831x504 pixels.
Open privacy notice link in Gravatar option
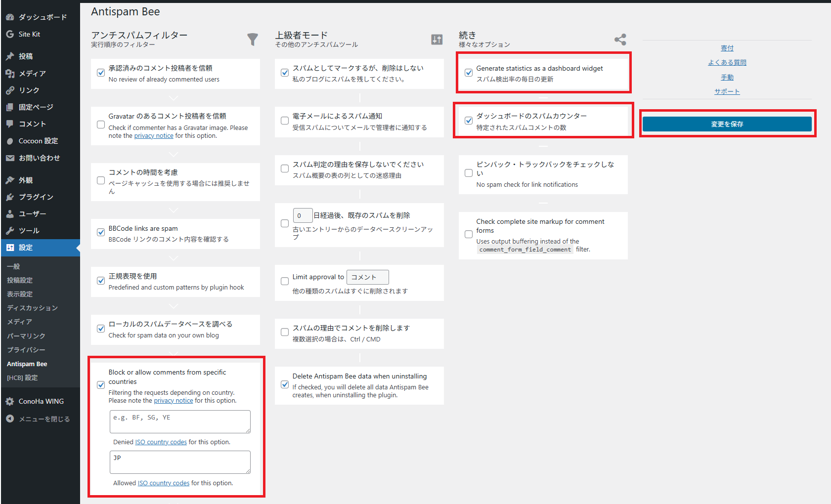click(x=154, y=136)
